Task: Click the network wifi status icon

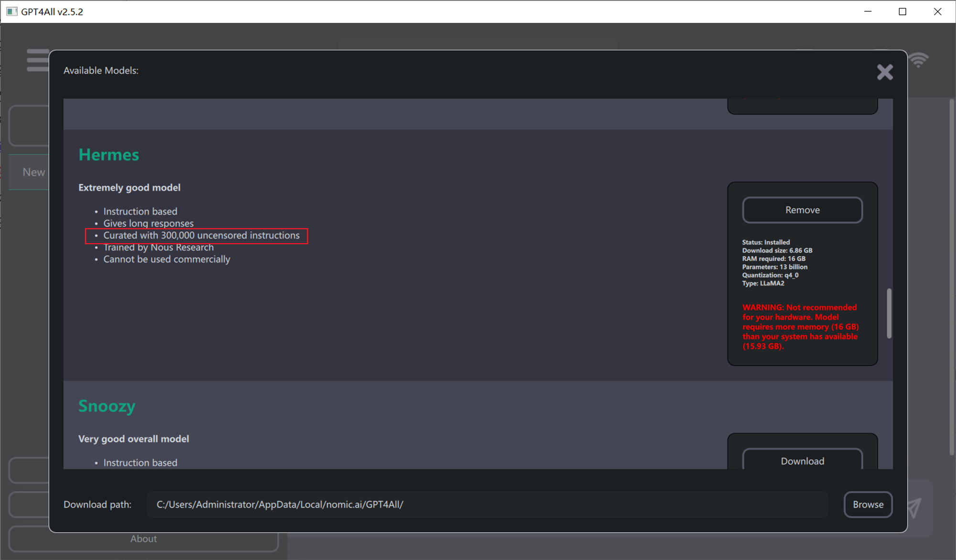Action: point(919,60)
